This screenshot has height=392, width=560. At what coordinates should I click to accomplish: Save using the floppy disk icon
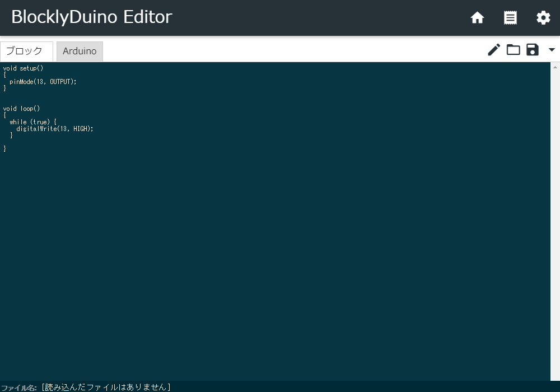533,50
